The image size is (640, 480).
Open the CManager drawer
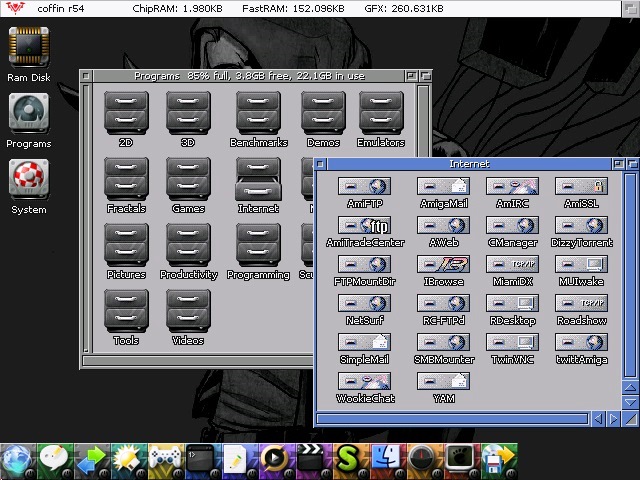pos(512,225)
